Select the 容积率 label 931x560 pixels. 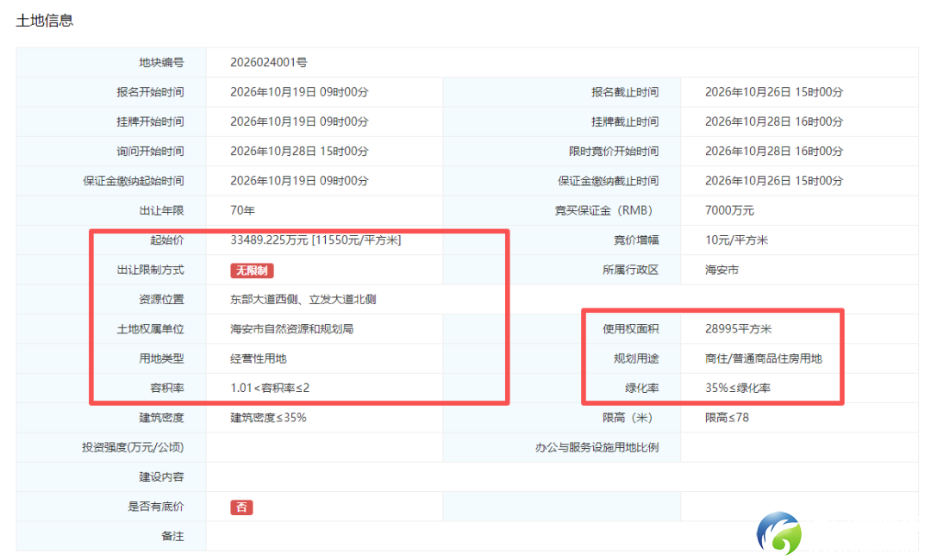point(167,388)
